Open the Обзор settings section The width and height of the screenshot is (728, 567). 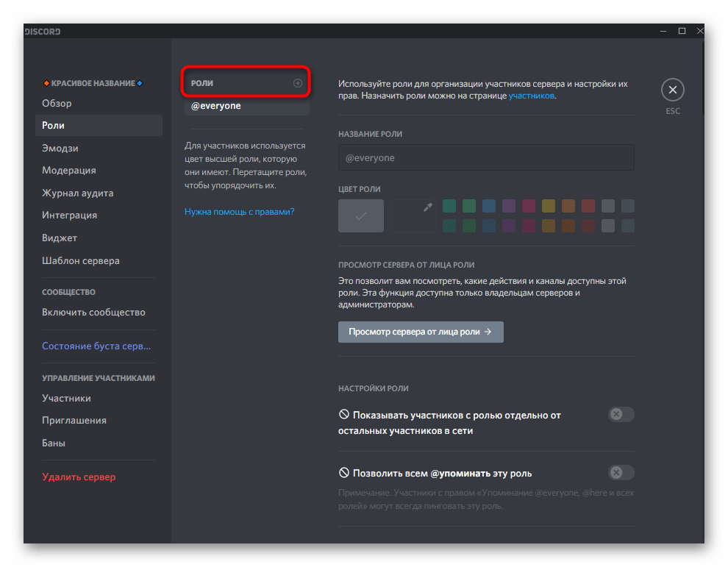click(57, 103)
